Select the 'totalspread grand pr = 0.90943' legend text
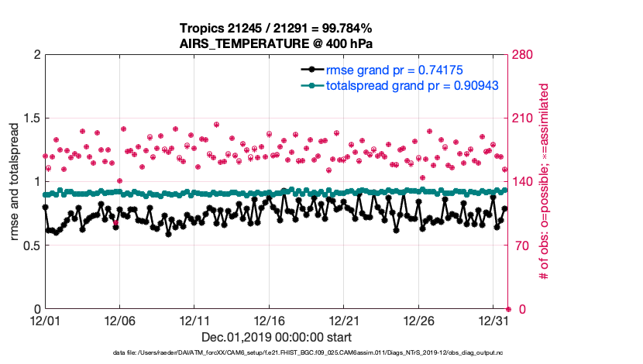The image size is (643, 364). pyautogui.click(x=412, y=85)
